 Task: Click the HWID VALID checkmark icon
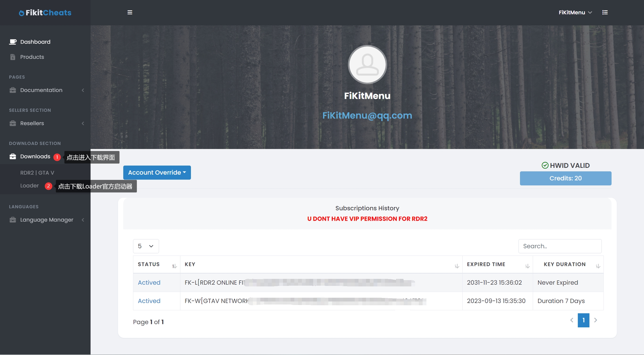coord(545,165)
